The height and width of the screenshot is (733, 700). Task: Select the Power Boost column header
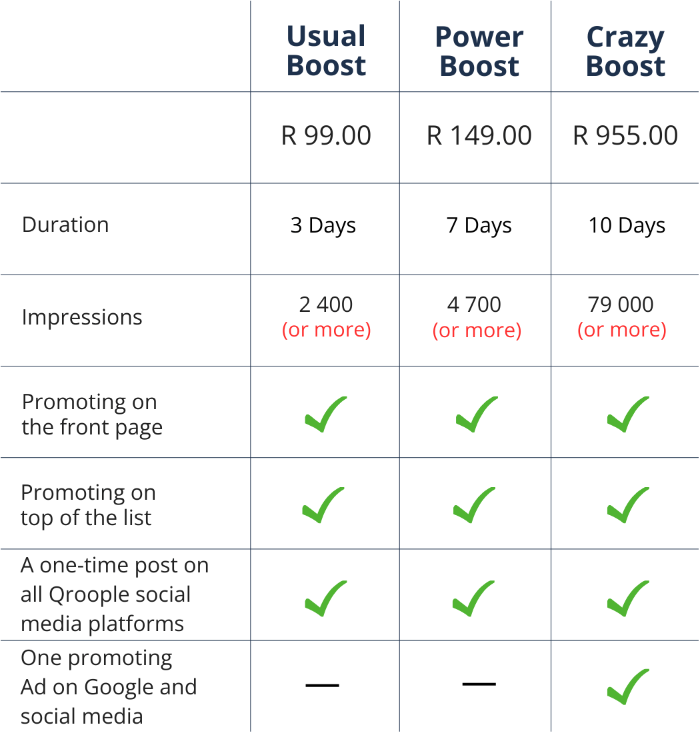pyautogui.click(x=479, y=51)
